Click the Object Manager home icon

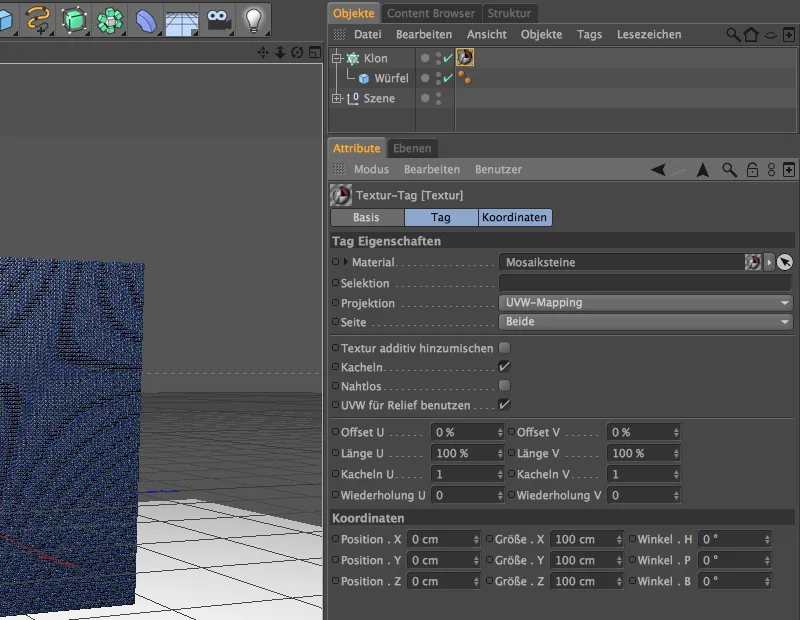(x=751, y=35)
